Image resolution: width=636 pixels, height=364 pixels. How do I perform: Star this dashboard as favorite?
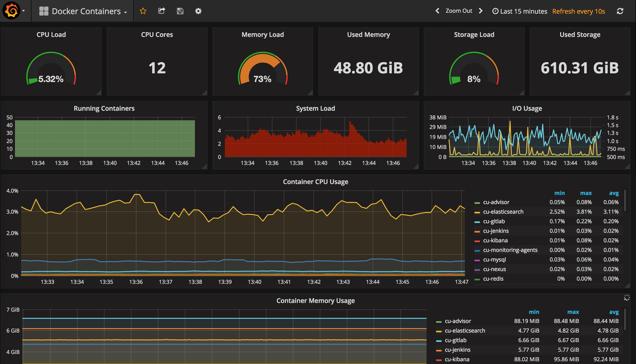point(143,11)
